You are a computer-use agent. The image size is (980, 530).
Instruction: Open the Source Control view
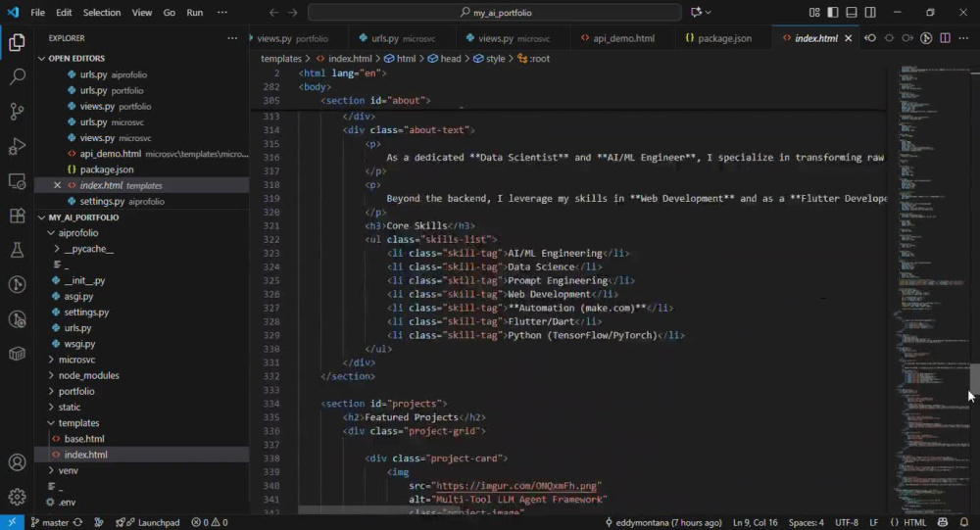coord(17,112)
